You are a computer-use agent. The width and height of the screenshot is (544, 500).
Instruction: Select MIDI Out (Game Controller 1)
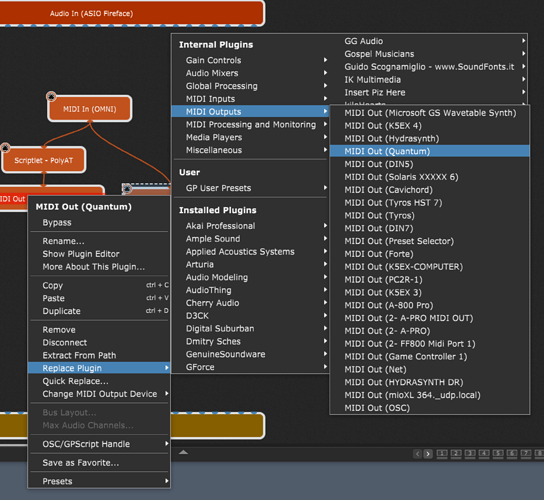point(430,356)
